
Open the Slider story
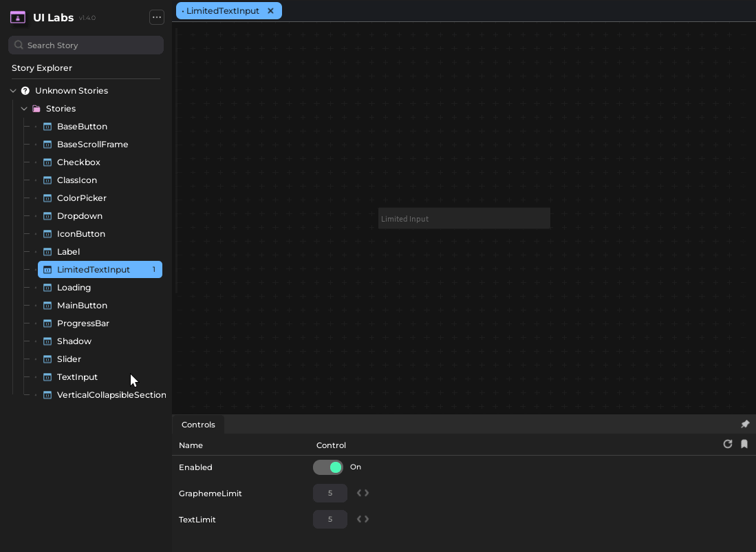point(69,359)
